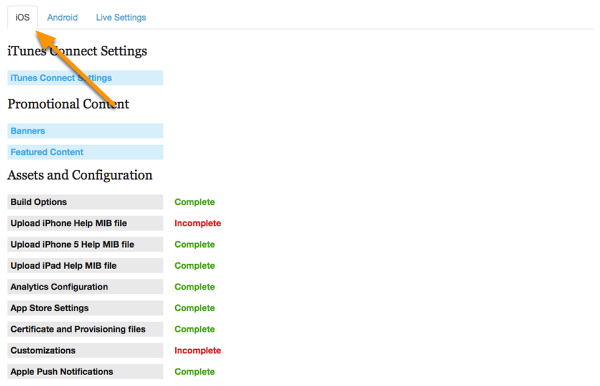The height and width of the screenshot is (386, 600).
Task: Open the Android tab
Action: tap(62, 18)
